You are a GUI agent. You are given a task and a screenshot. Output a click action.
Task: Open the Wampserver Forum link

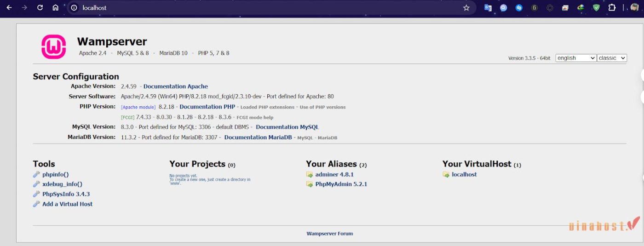point(330,234)
